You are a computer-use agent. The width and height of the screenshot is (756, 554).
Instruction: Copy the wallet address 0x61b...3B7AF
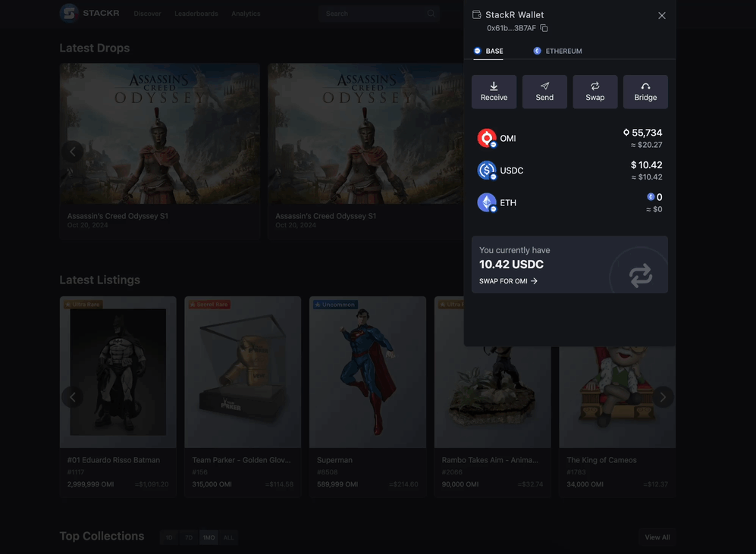click(x=544, y=28)
